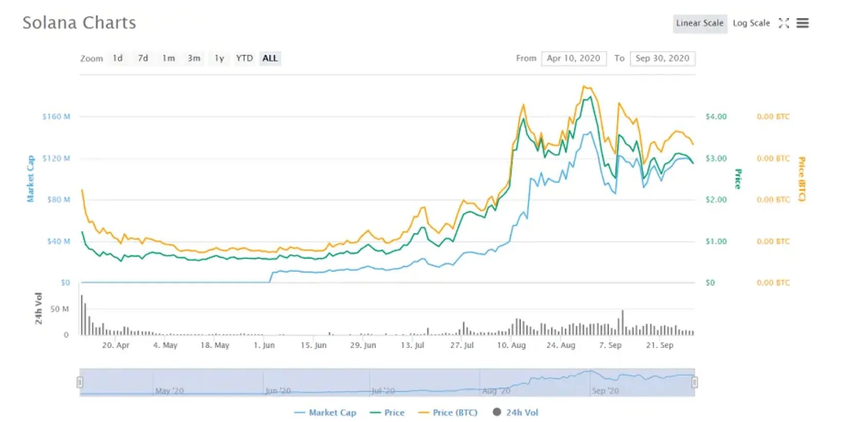Click May '20 in the navigator timeline
This screenshot has height=422, width=868.
[170, 391]
